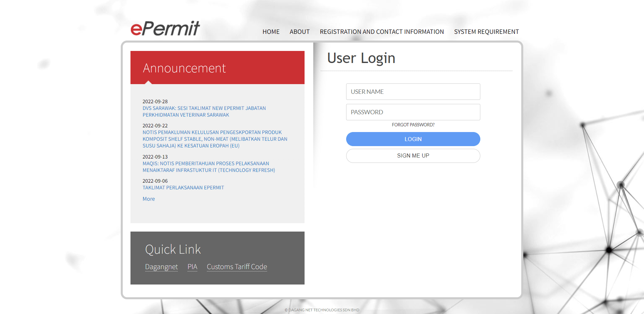Screen dimensions: 644x314
Task: Show more announcements via More link
Action: (x=149, y=199)
